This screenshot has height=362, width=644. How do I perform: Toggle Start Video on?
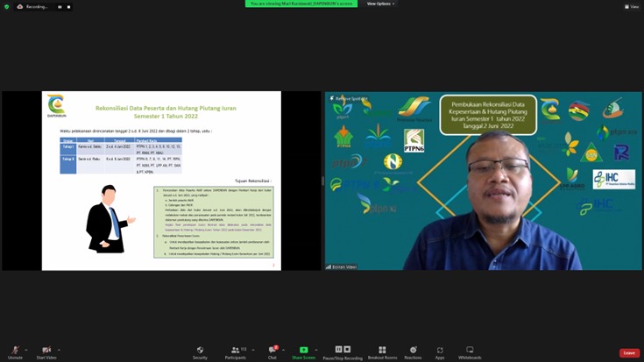tap(46, 351)
